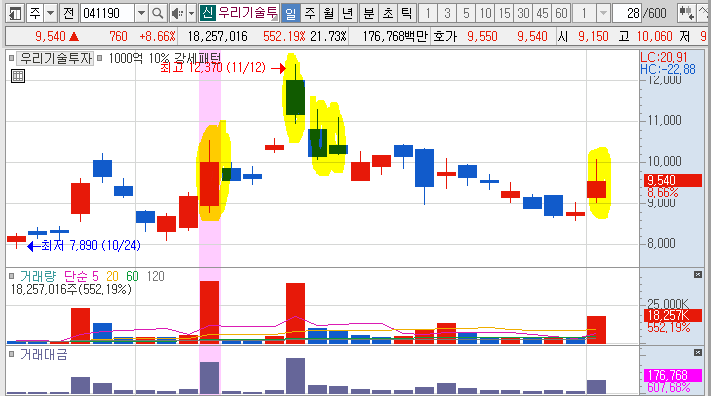Click open price 9,150 value

[x=593, y=36]
